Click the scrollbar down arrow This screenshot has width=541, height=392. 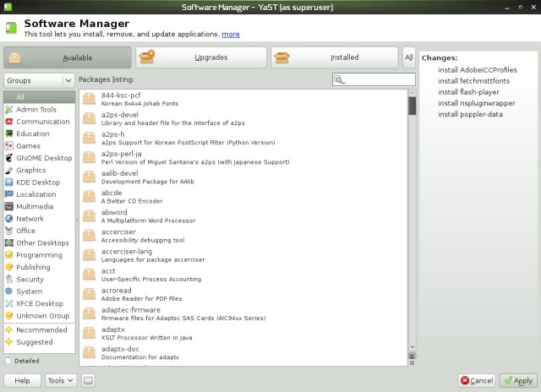(x=412, y=347)
